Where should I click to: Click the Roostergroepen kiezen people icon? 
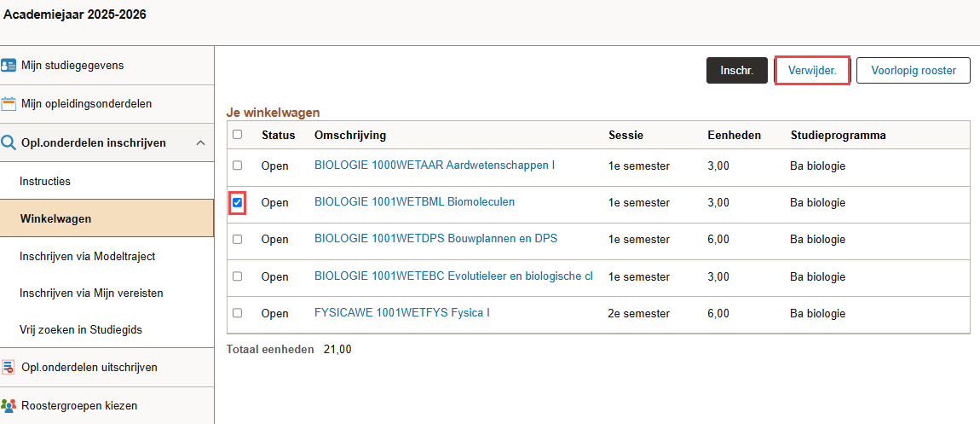(9, 405)
